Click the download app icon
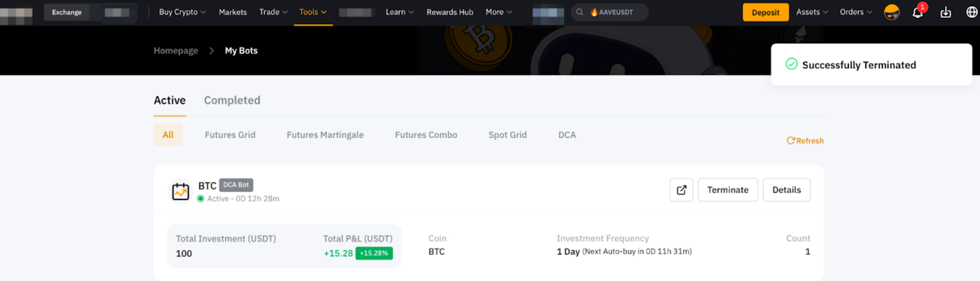The image size is (980, 281). click(x=946, y=12)
